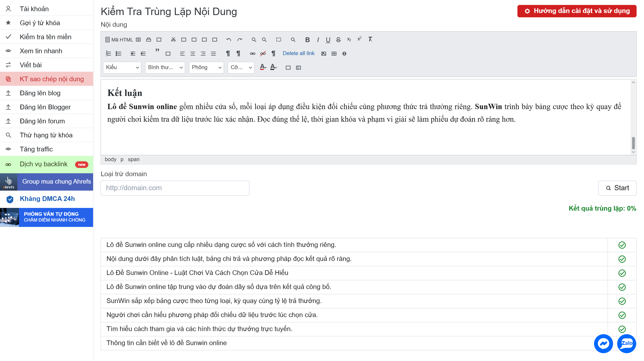Select Viết bài in the sidebar
644x361 pixels.
pos(46,65)
